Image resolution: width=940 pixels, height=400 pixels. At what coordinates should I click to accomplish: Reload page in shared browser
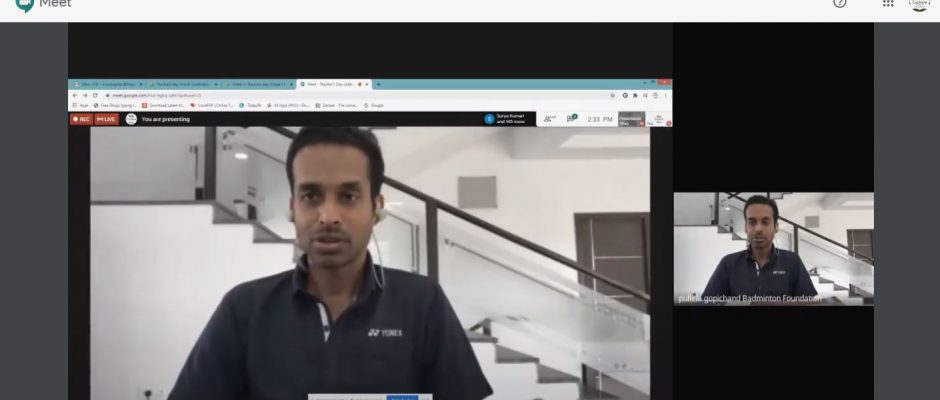pos(95,95)
